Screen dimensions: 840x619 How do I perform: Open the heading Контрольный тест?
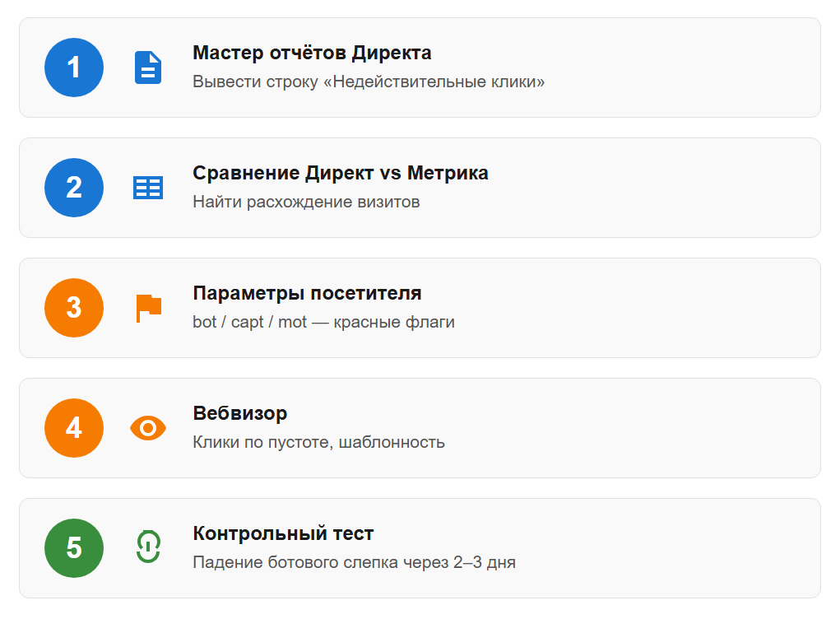point(283,533)
